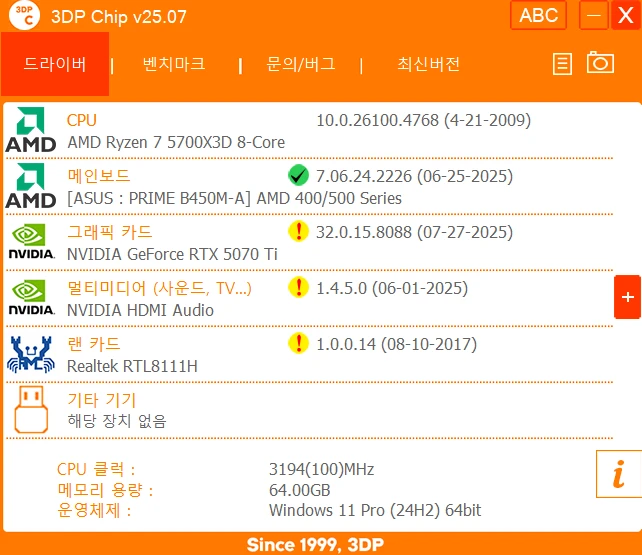Image resolution: width=642 pixels, height=555 pixels.
Task: Click the AMD logo beside CPU
Action: [31, 130]
